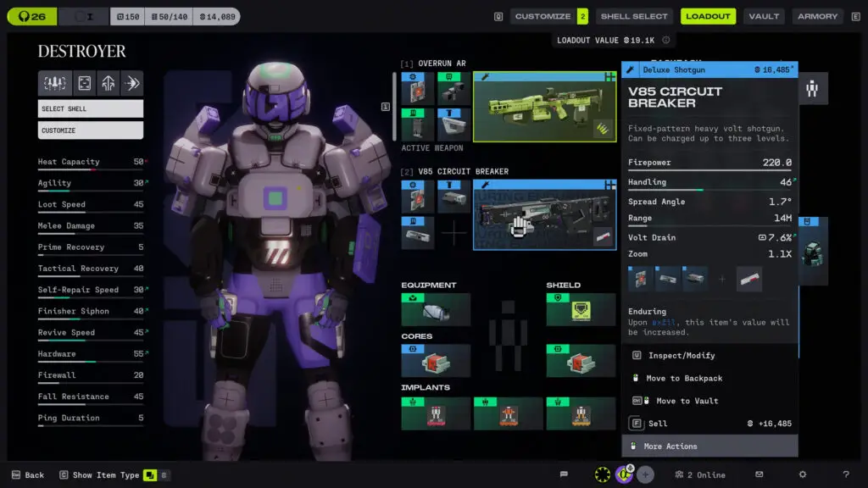Select the Overrun AR weapon thumbnail

click(544, 106)
